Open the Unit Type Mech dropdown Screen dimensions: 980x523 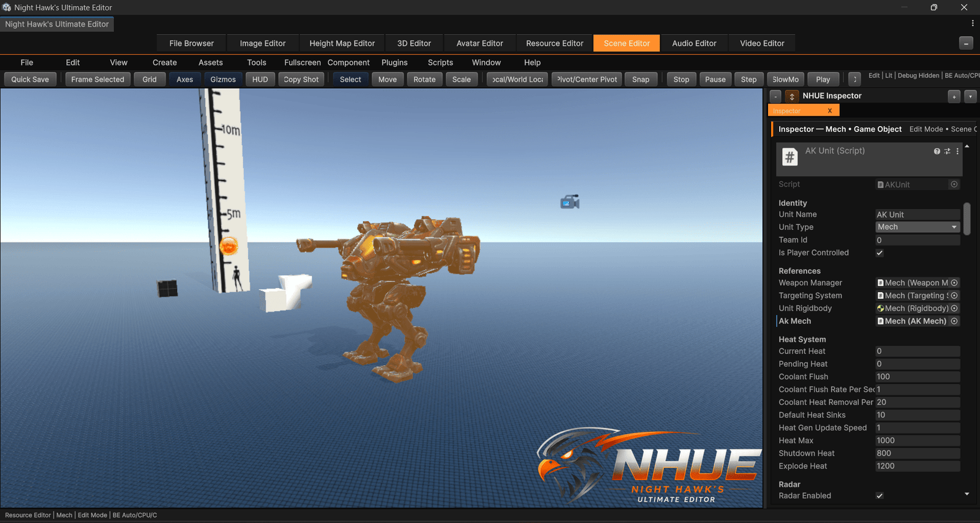pyautogui.click(x=918, y=227)
